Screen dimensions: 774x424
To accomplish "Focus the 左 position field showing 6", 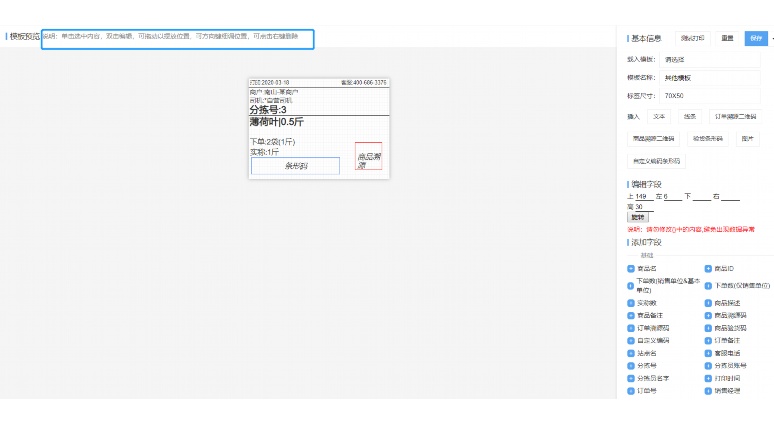I will tap(672, 196).
